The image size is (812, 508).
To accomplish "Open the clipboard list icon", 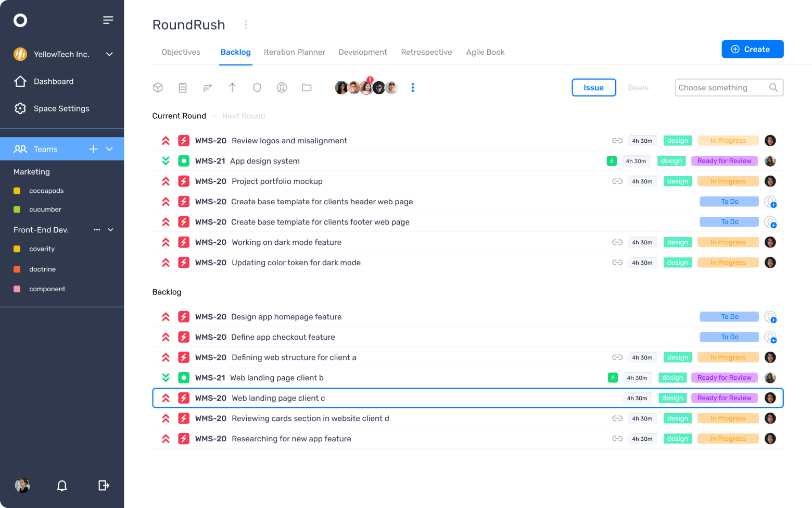I will pyautogui.click(x=183, y=88).
